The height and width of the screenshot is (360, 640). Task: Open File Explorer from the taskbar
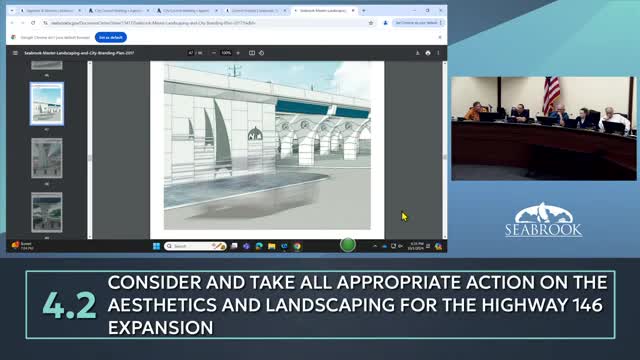272,246
